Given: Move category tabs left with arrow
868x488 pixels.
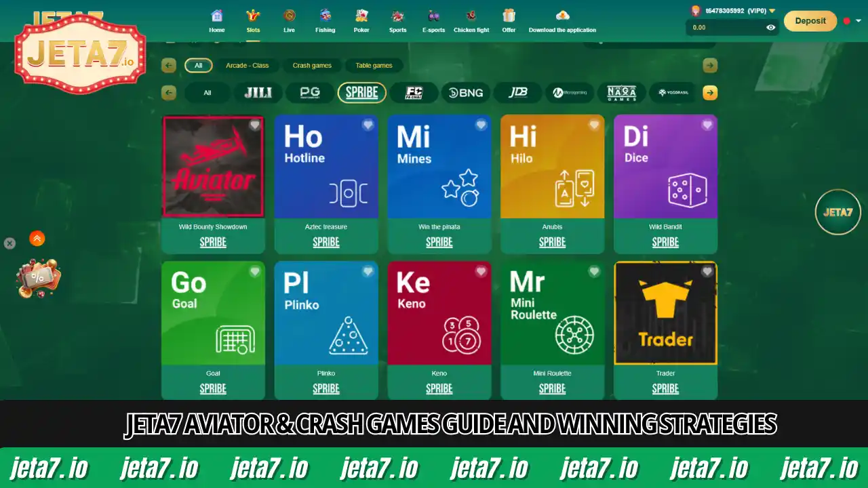Looking at the screenshot, I should click(x=169, y=66).
